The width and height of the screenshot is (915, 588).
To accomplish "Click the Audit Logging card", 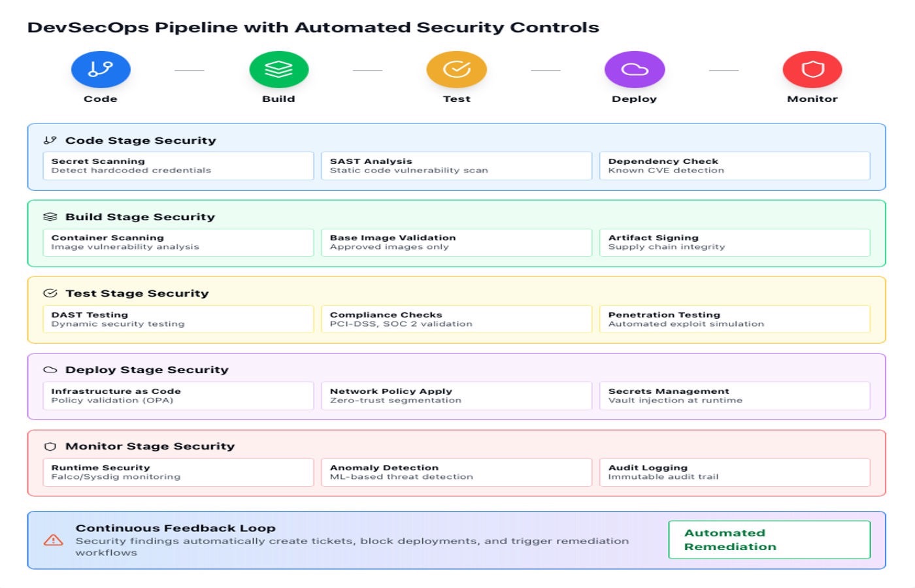I will coord(735,472).
